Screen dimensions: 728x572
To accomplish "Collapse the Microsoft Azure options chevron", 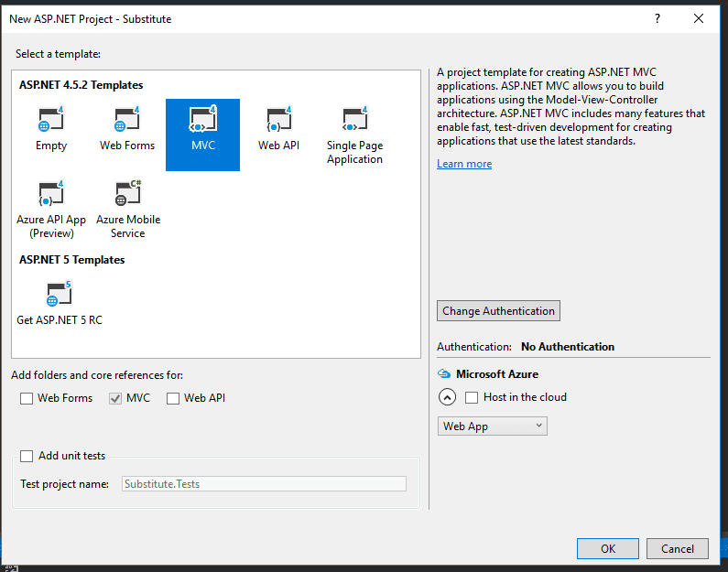I will tap(447, 397).
